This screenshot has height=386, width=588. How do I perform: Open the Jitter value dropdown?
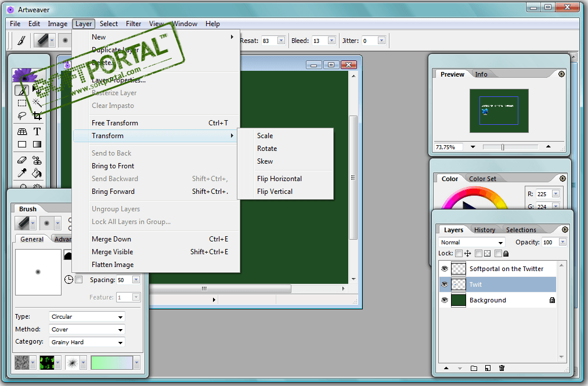click(x=381, y=41)
